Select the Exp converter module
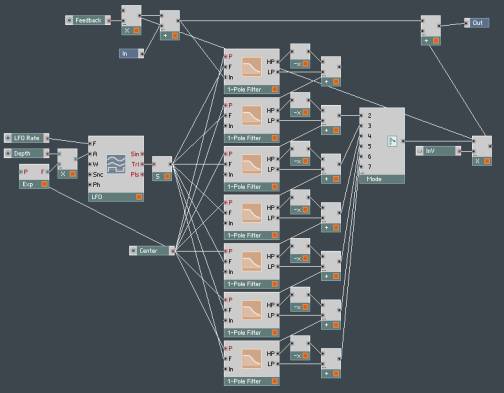This screenshot has height=393, width=504. [x=34, y=177]
